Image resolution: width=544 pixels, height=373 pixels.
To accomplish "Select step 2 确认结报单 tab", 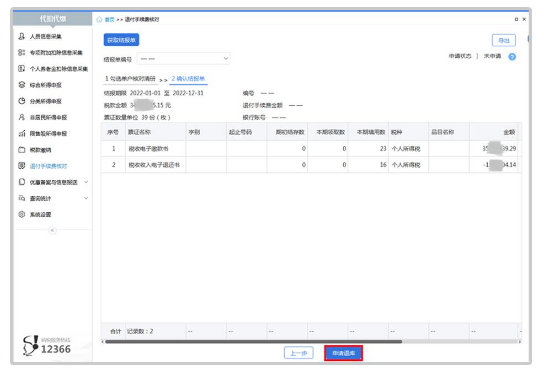I will tap(188, 79).
